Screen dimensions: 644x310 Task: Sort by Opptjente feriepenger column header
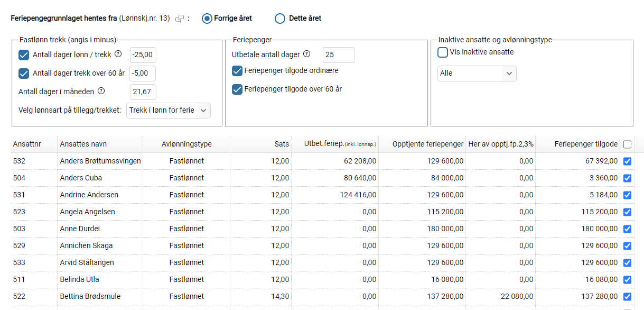pos(422,144)
